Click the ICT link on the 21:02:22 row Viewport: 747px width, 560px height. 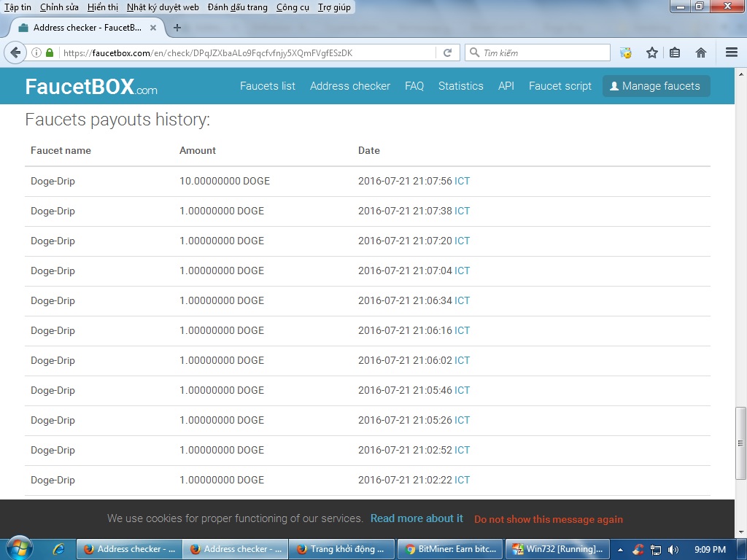point(462,480)
